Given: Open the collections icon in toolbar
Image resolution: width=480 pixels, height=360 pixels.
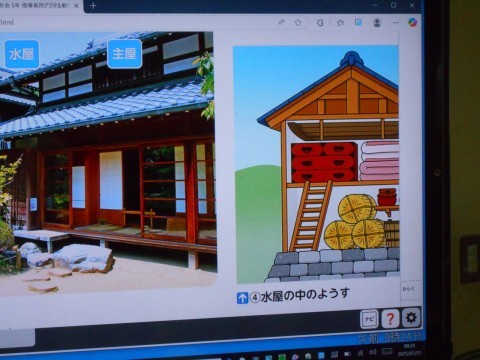Looking at the screenshot, I should (358, 22).
